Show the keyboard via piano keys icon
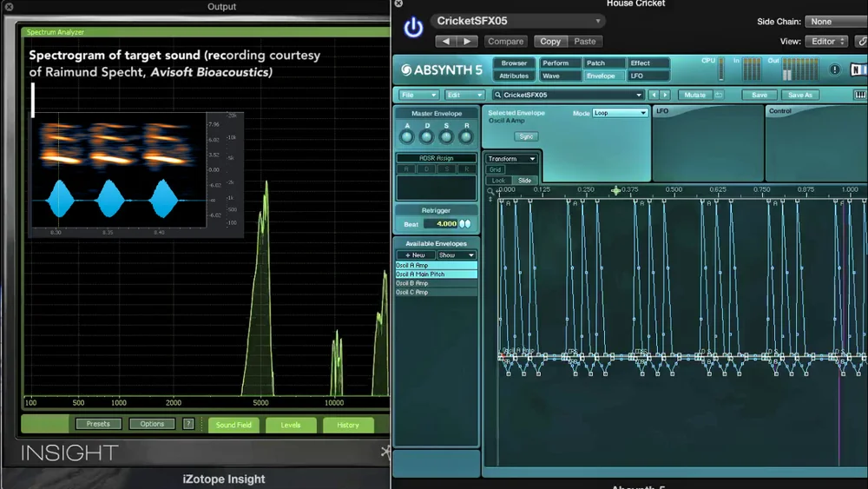 (860, 96)
